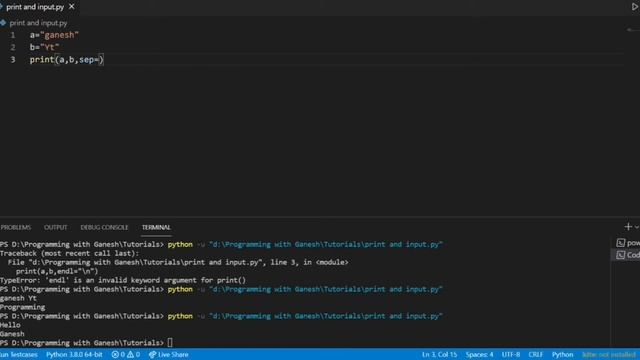Open the errors and warnings count
640x360 pixels.
pyautogui.click(x=126, y=354)
